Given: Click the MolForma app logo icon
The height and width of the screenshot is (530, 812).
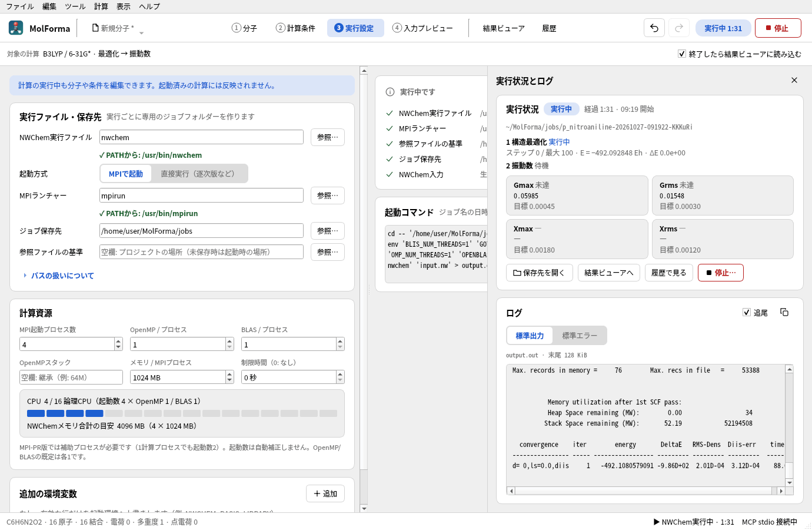Looking at the screenshot, I should 16,28.
